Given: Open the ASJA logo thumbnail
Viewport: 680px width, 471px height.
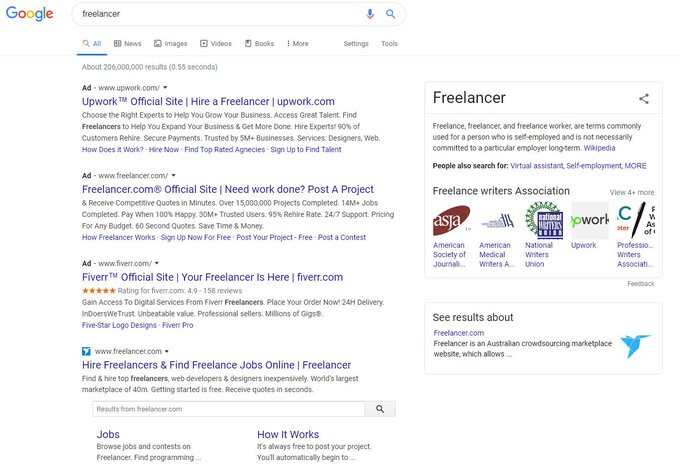Looking at the screenshot, I should 451,220.
